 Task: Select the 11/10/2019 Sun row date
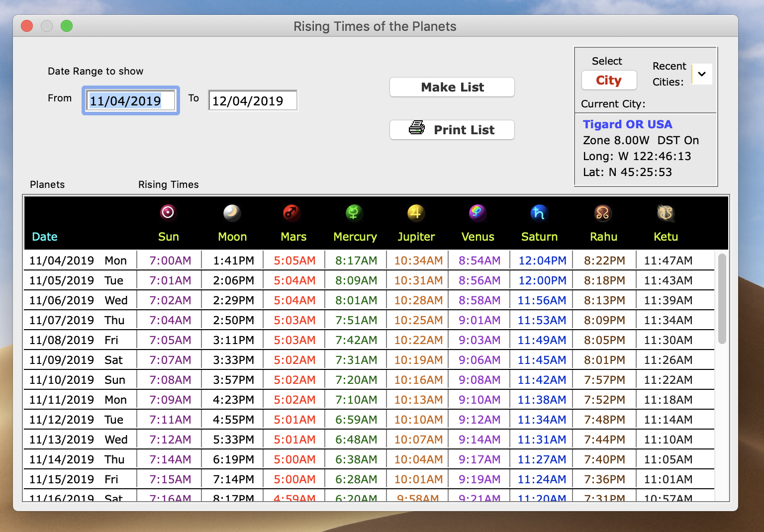click(x=62, y=380)
